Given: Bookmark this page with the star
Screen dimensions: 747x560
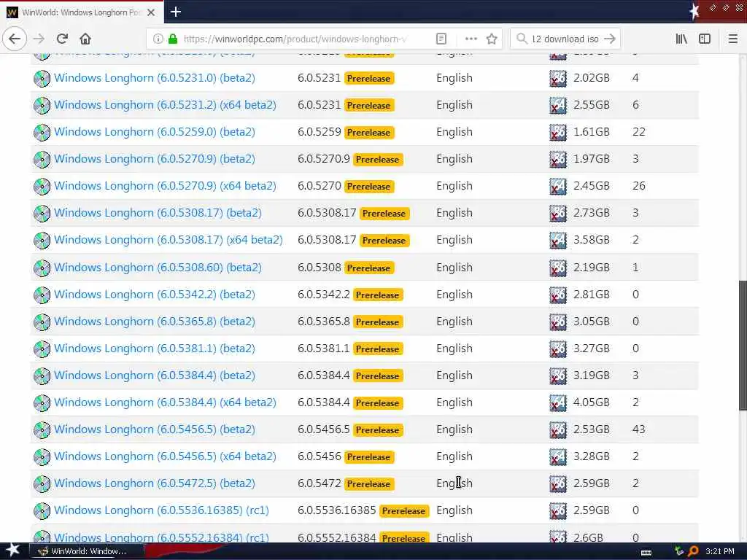Looking at the screenshot, I should 492,39.
